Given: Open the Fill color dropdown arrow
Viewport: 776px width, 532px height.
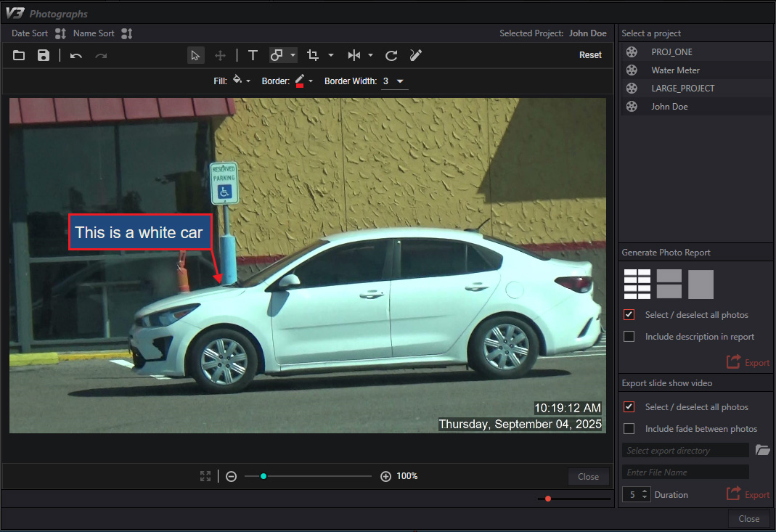Looking at the screenshot, I should coord(248,81).
